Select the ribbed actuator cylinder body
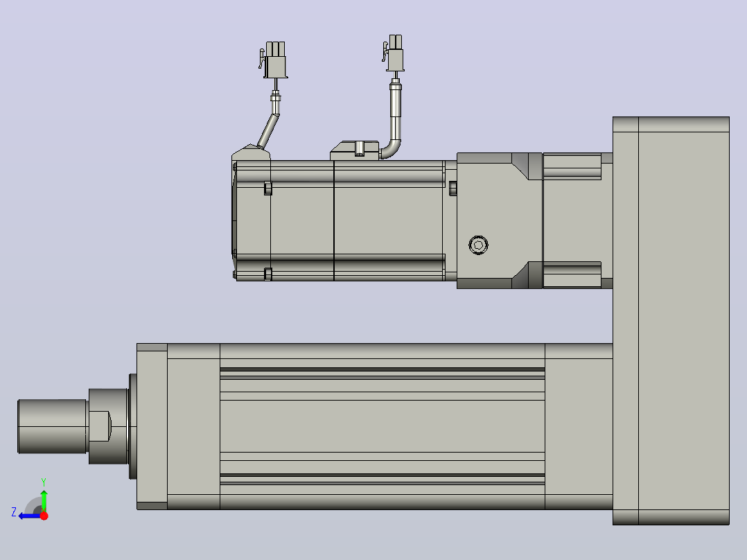The image size is (747, 560). point(382,426)
